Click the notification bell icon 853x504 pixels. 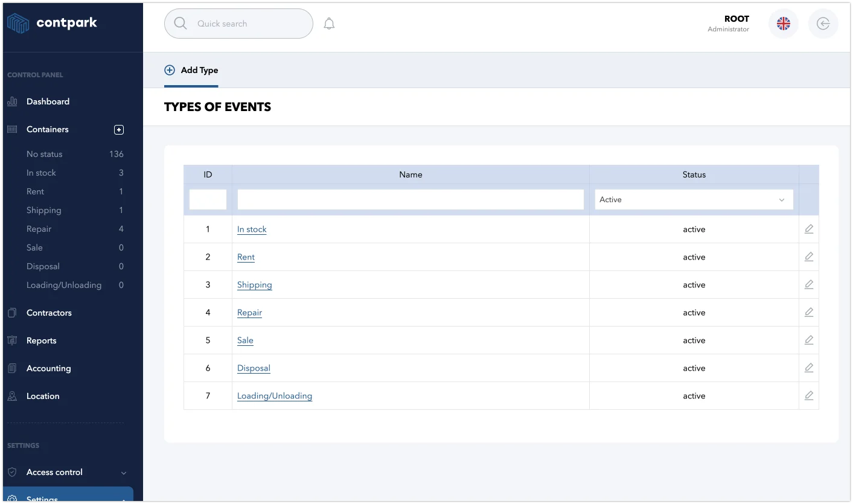click(329, 24)
